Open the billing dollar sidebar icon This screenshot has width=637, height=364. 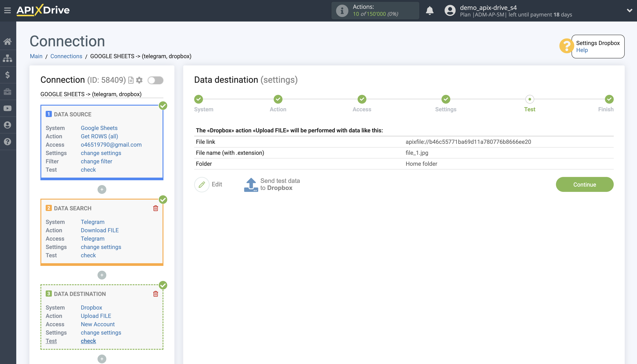(x=7, y=75)
